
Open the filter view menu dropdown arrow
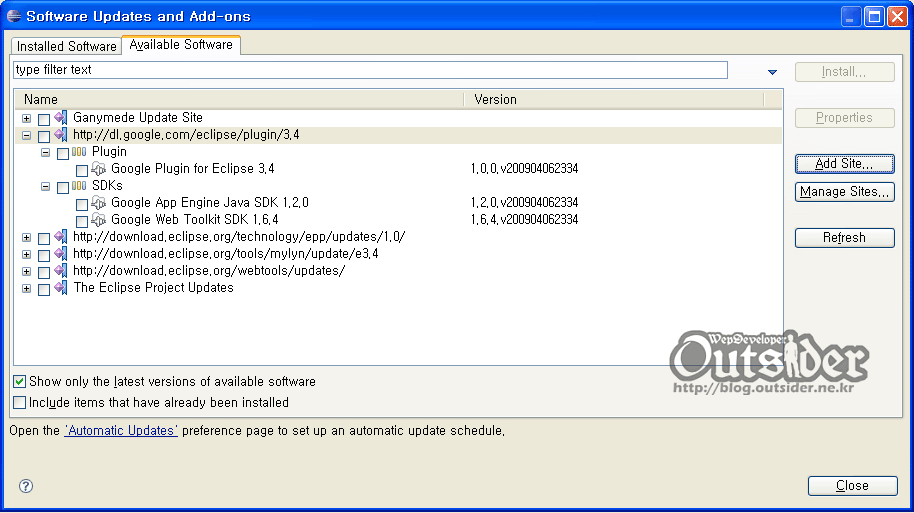(x=772, y=72)
